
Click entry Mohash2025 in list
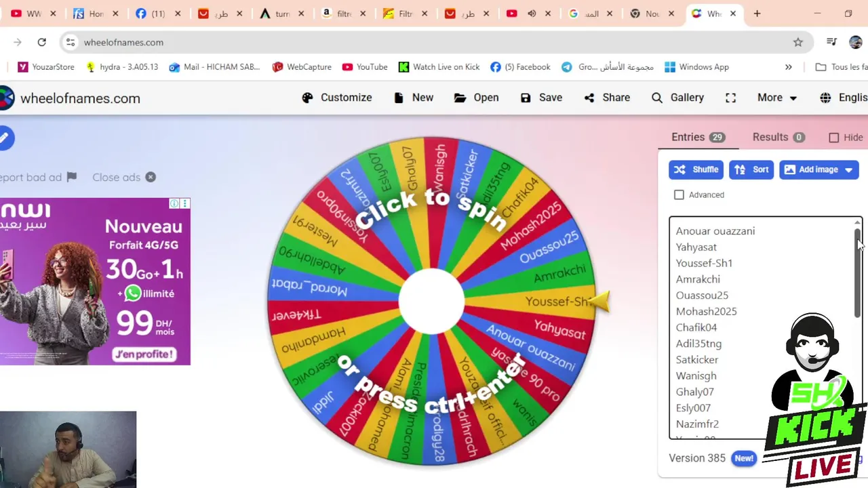(706, 312)
